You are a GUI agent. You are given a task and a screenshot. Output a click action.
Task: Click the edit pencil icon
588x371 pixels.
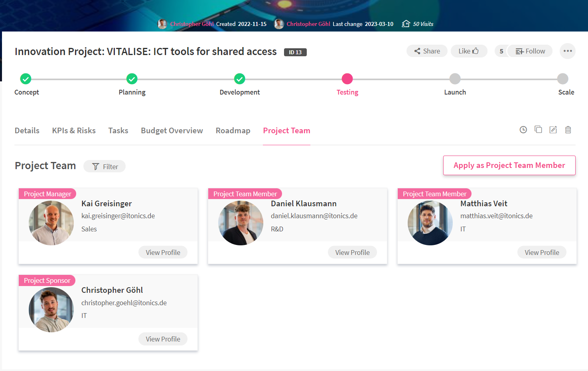553,130
